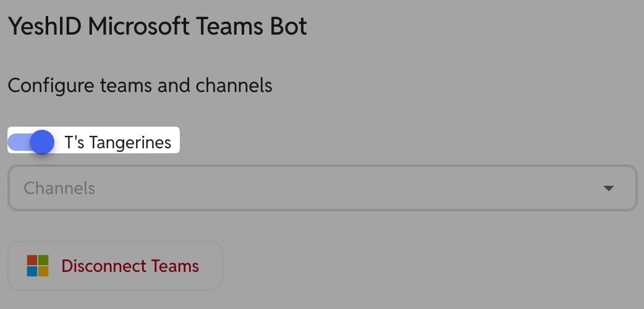Disconnect the Microsoft Teams integration
The width and height of the screenshot is (644, 309).
pyautogui.click(x=116, y=266)
